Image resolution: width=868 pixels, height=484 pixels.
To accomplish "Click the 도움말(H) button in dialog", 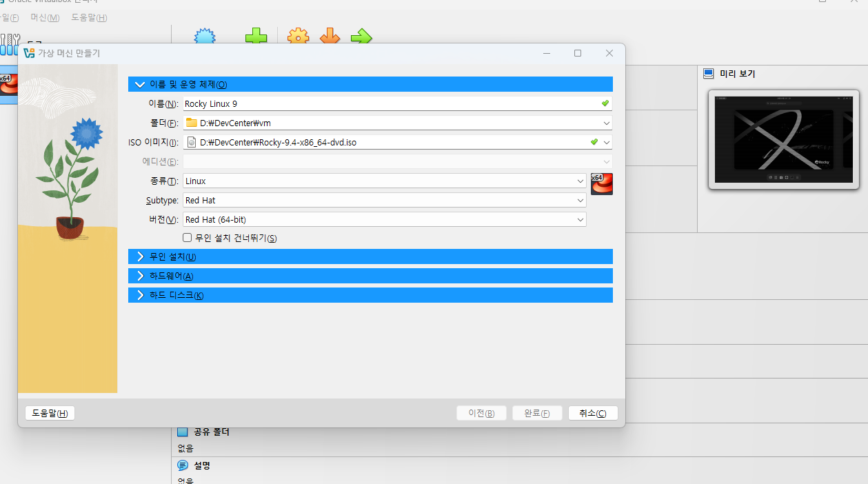I will point(50,413).
